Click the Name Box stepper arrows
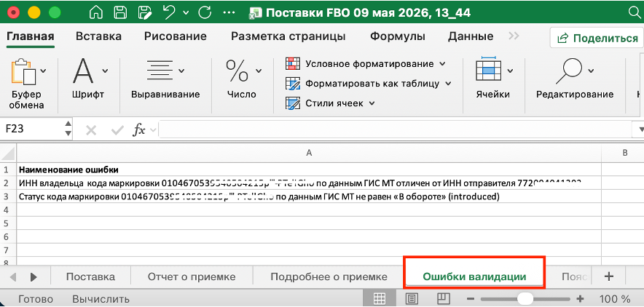This screenshot has width=644, height=307. (68, 129)
